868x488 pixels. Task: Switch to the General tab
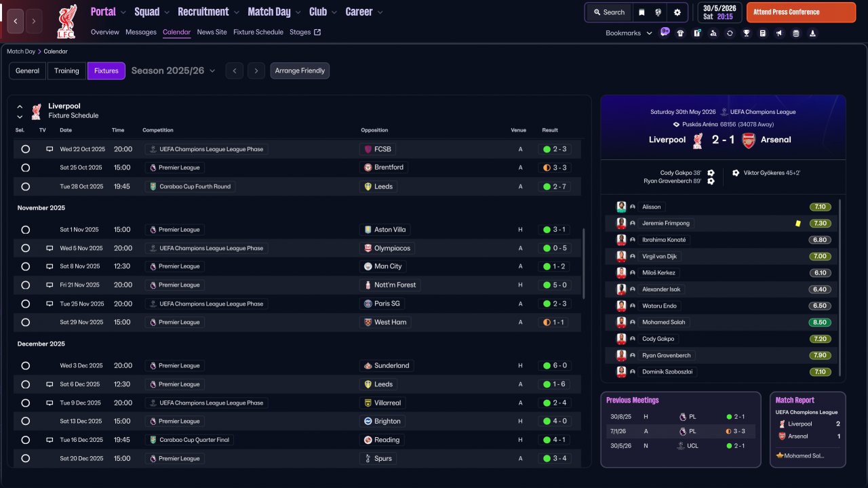tap(28, 70)
